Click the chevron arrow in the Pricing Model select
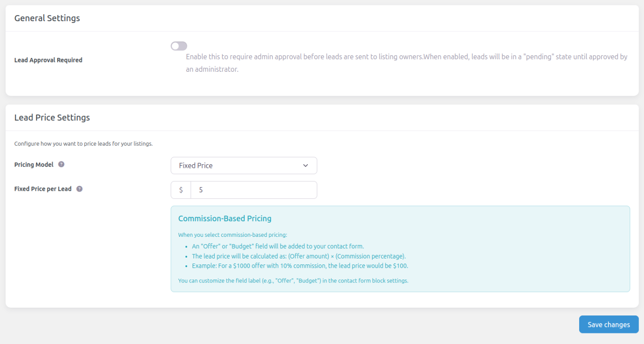Viewport: 644px width, 344px height. 305,166
